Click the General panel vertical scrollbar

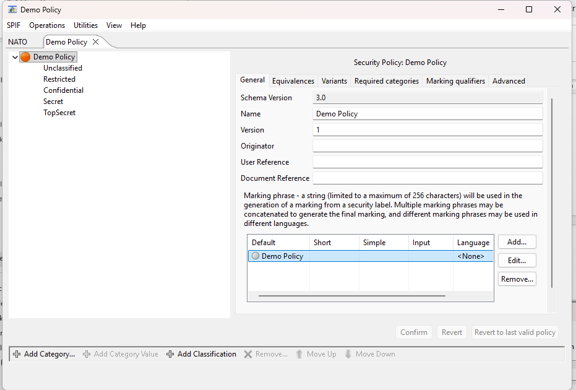click(x=551, y=193)
